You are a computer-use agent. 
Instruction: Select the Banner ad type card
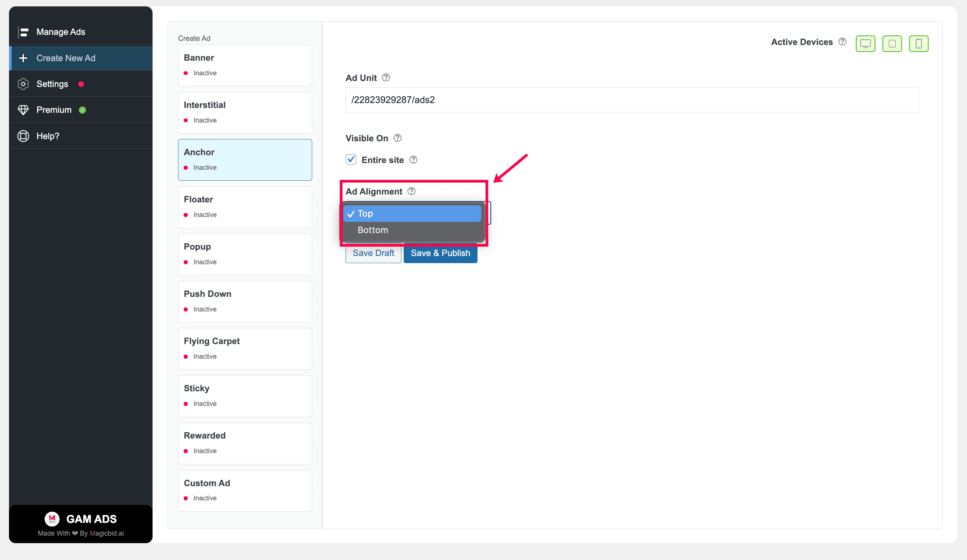click(245, 65)
